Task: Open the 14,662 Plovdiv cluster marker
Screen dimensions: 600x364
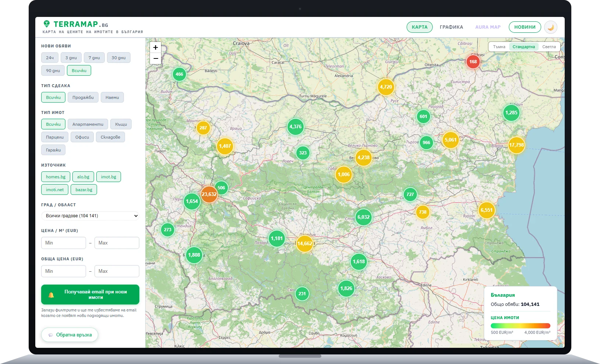Action: pos(305,243)
